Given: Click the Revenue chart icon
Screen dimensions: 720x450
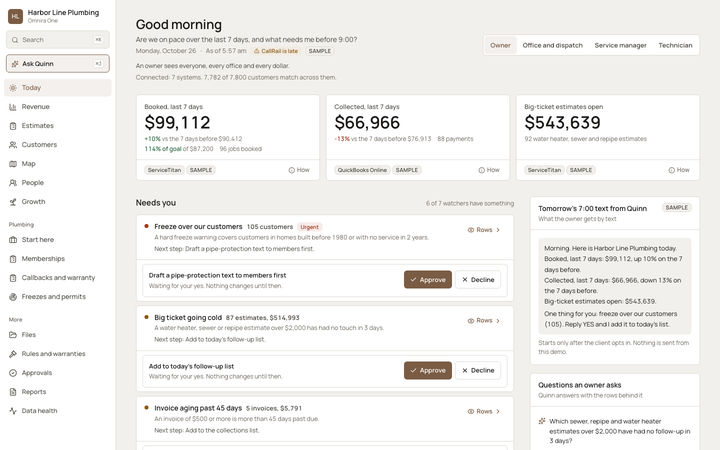Looking at the screenshot, I should [13, 107].
